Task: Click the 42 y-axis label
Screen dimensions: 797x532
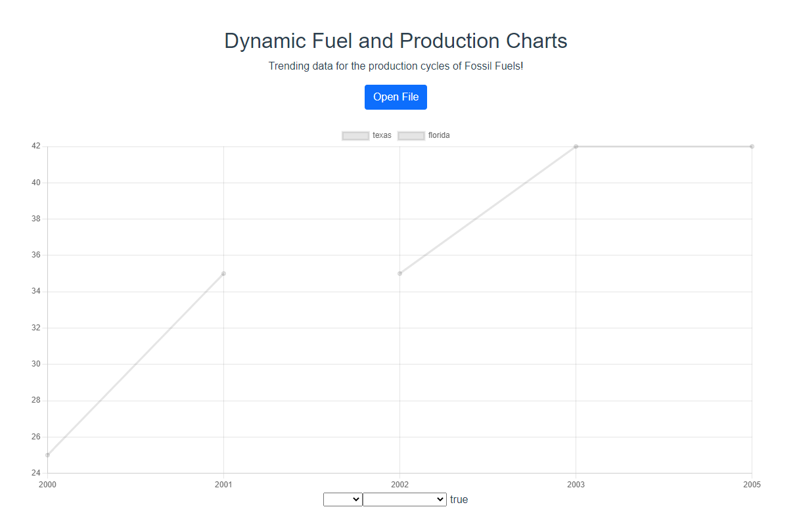Action: tap(36, 146)
